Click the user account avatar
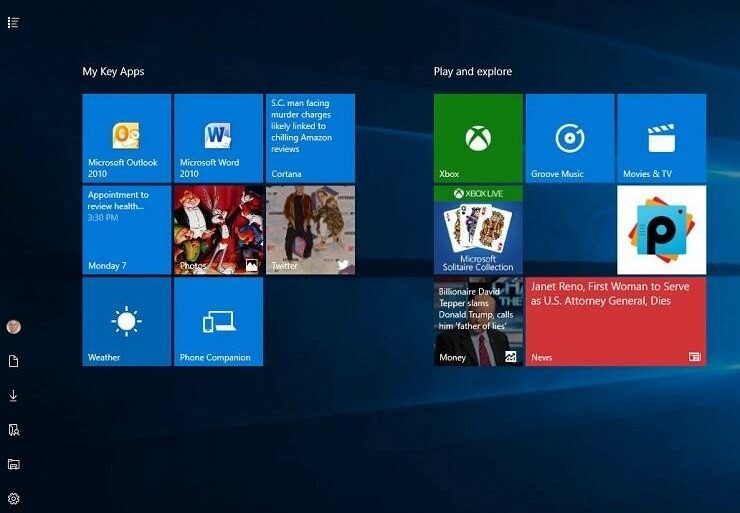The image size is (740, 513). (x=13, y=327)
